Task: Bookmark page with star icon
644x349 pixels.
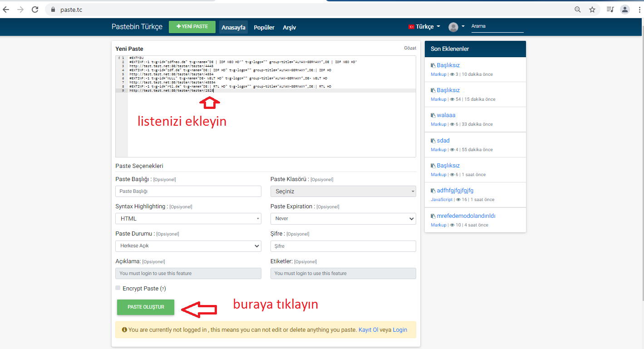Action: 592,10
